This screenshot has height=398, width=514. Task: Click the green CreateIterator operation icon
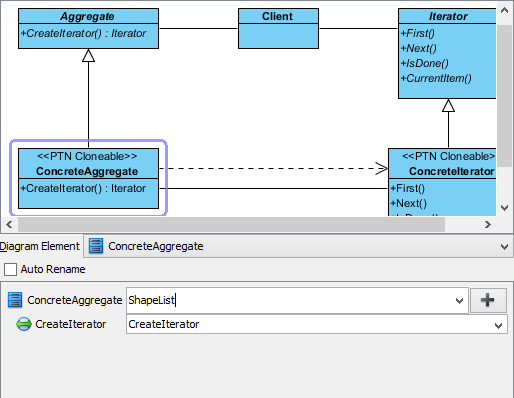tap(24, 324)
